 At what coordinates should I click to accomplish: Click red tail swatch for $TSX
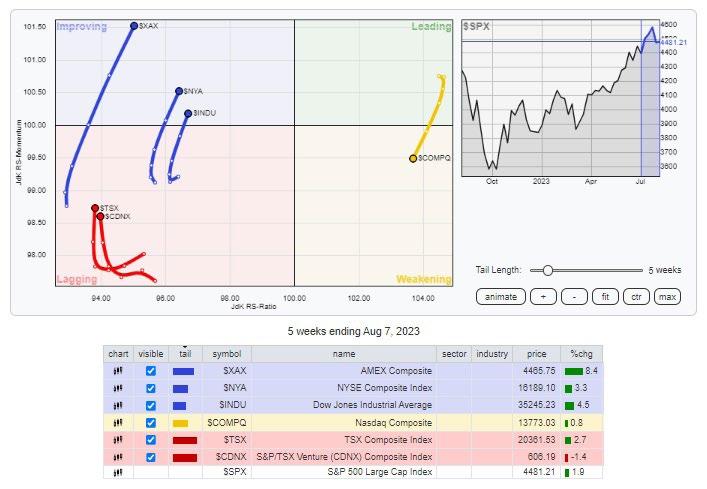[185, 440]
